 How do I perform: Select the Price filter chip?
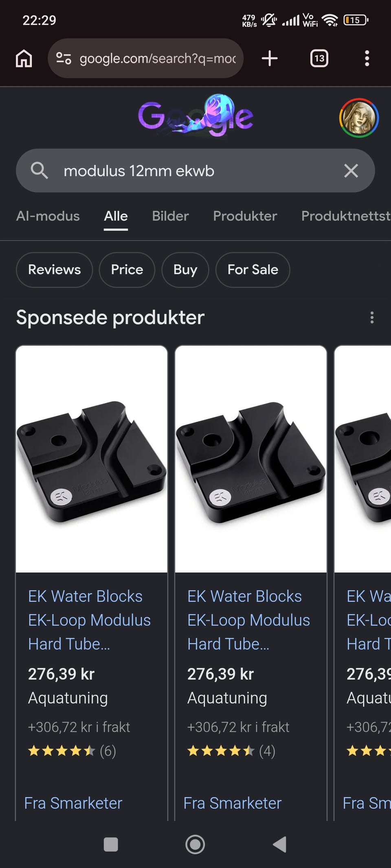[x=127, y=270]
